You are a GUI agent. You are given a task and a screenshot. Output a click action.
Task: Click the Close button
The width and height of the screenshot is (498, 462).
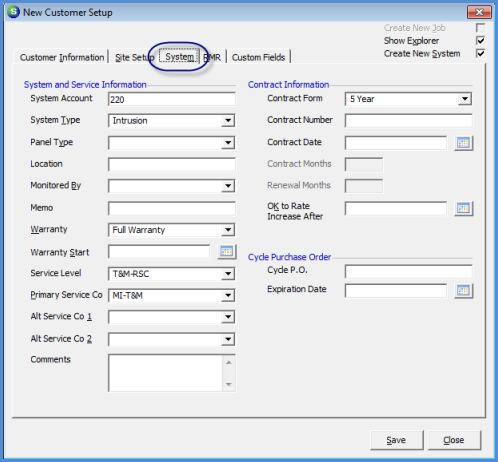pos(454,440)
